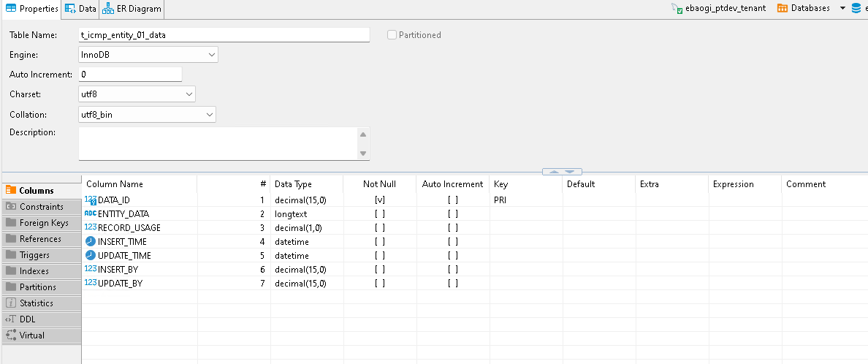The height and width of the screenshot is (364, 868).
Task: Click the Auto Increment column header
Action: coord(453,184)
